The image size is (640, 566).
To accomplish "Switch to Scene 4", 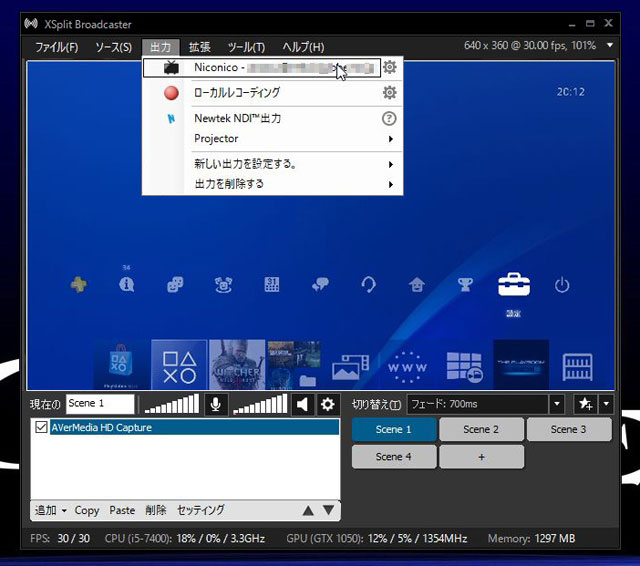I will coord(394,457).
